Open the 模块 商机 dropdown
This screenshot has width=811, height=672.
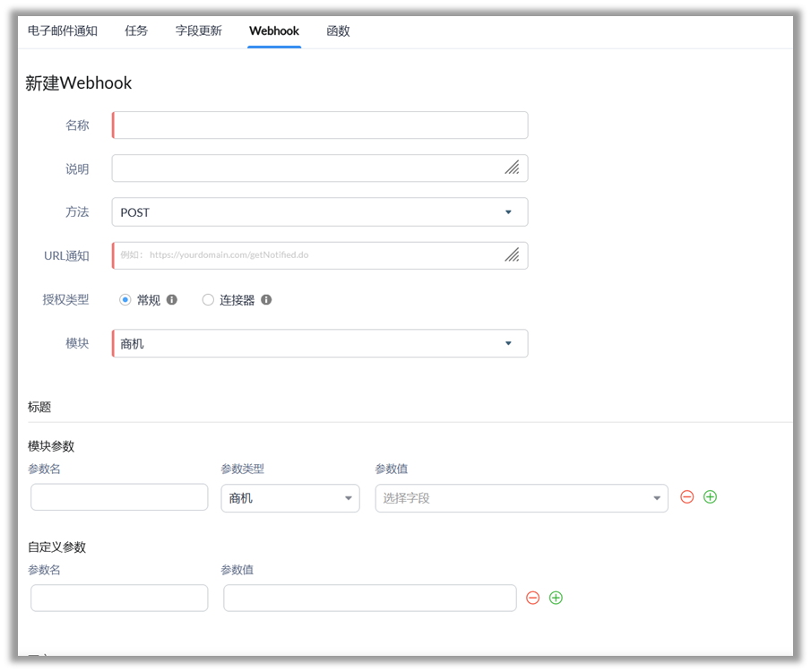320,343
